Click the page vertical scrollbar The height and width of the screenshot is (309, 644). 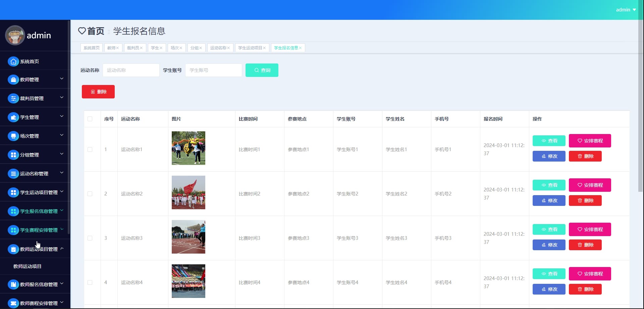coord(640,101)
